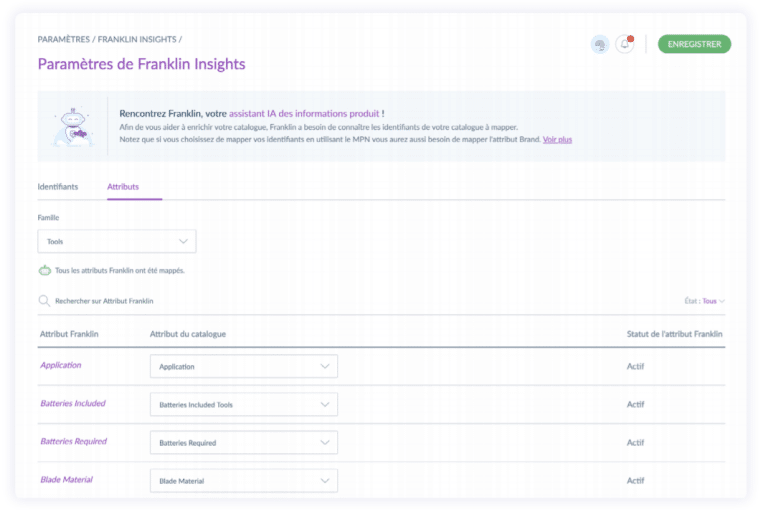Follow the Voir plus link
Image resolution: width=768 pixels, height=512 pixels.
click(557, 139)
